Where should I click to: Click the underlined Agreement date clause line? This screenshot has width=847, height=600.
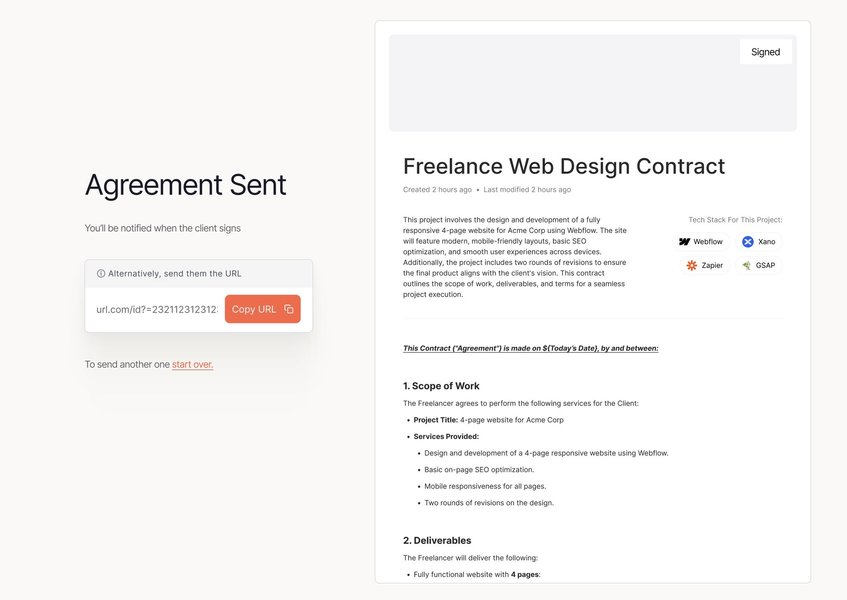click(530, 348)
